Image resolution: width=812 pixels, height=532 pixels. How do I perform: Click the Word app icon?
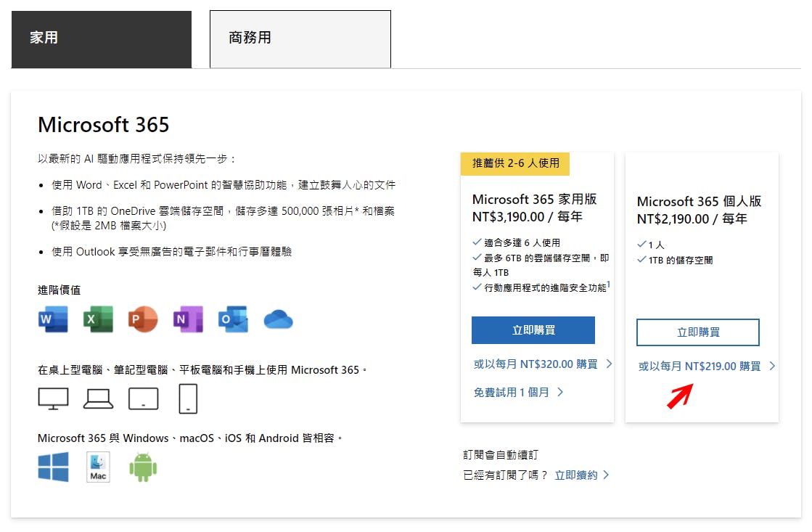point(53,319)
